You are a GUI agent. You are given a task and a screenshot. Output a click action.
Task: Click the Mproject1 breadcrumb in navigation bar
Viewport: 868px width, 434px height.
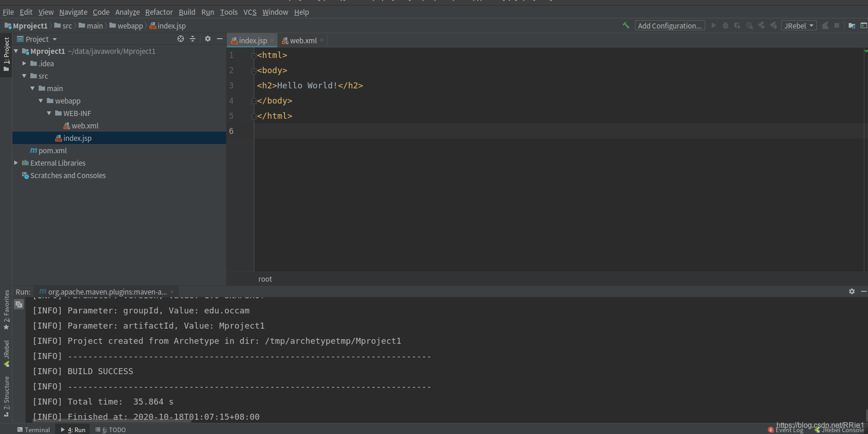point(26,26)
